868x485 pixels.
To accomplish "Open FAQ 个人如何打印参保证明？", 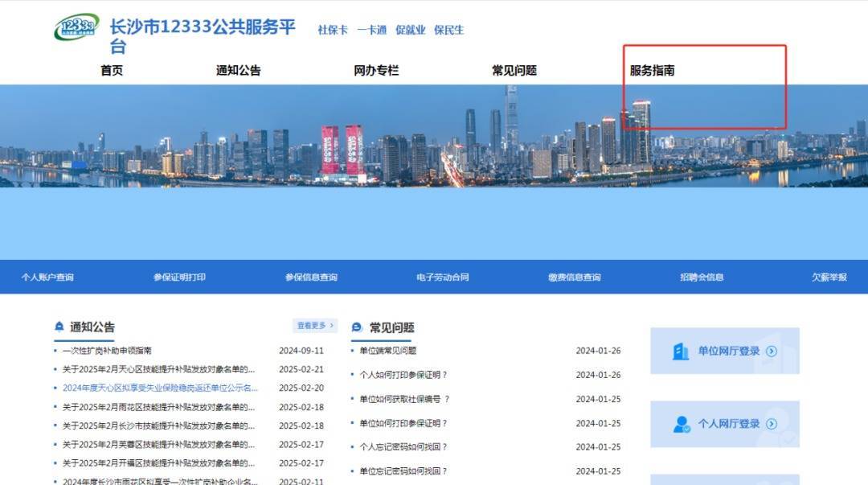I will (x=403, y=375).
